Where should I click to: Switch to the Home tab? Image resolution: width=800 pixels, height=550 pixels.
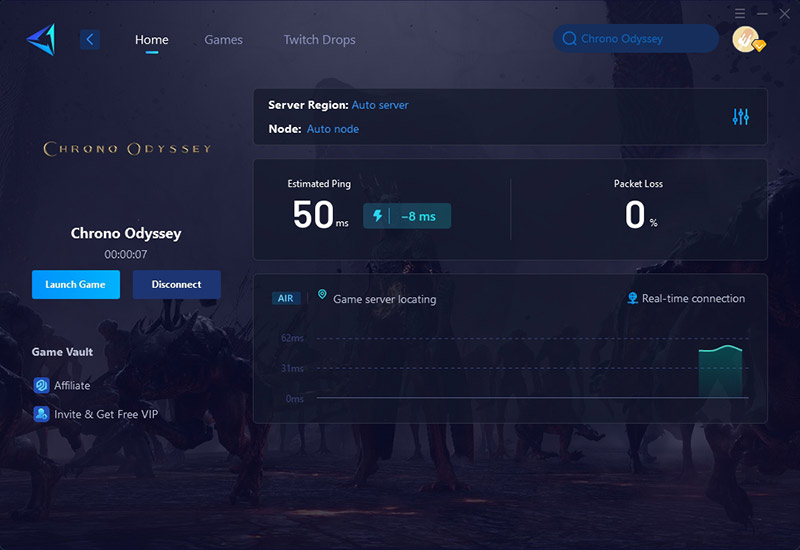point(152,40)
